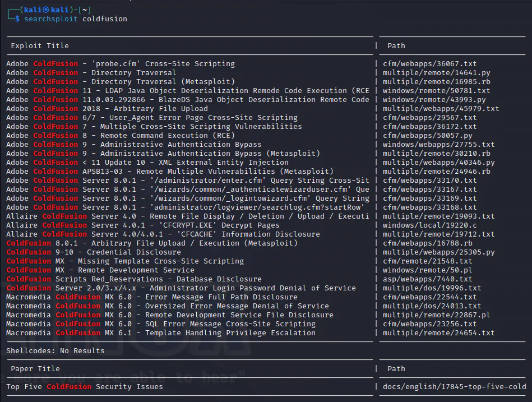Click path multiple/remote/19093.txt
The height and width of the screenshot is (402, 532).
(x=439, y=216)
